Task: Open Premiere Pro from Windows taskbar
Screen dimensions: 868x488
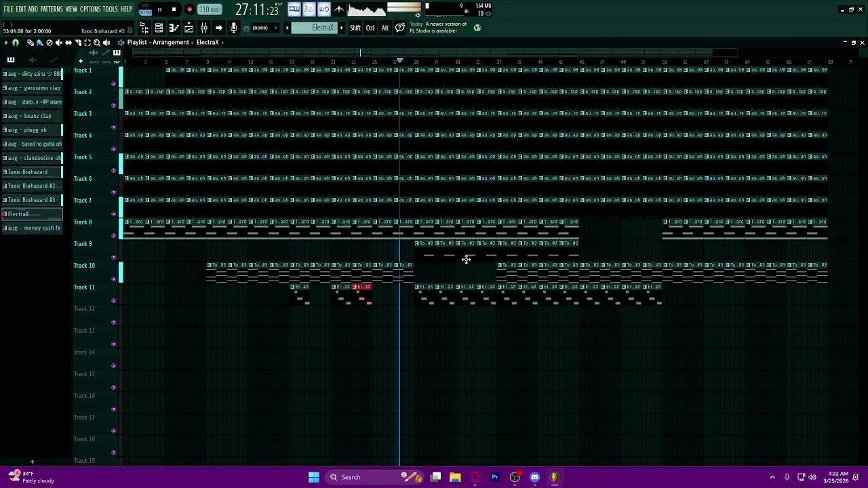Action: pyautogui.click(x=495, y=477)
